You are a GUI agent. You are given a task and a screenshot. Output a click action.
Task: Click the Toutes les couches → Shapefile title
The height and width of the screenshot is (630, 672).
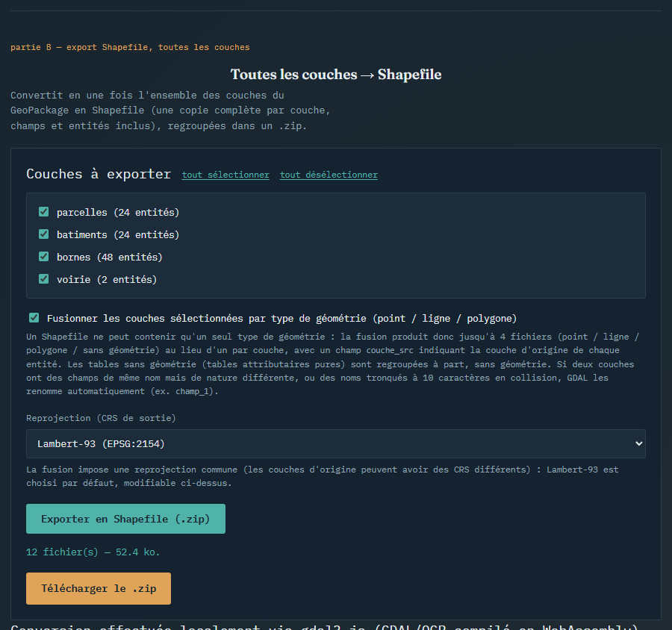[x=336, y=75]
